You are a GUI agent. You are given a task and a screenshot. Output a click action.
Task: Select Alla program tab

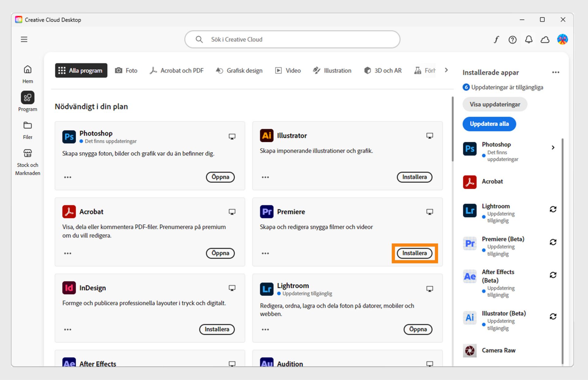[x=81, y=70]
